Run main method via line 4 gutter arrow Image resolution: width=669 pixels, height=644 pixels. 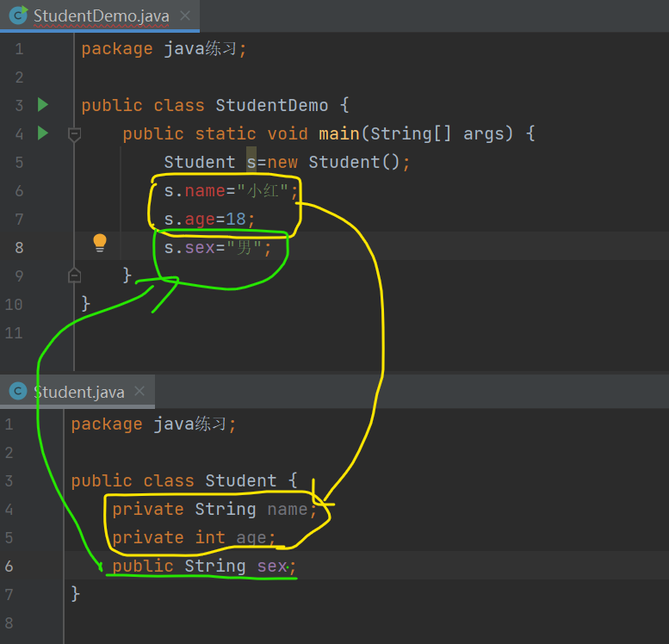43,133
